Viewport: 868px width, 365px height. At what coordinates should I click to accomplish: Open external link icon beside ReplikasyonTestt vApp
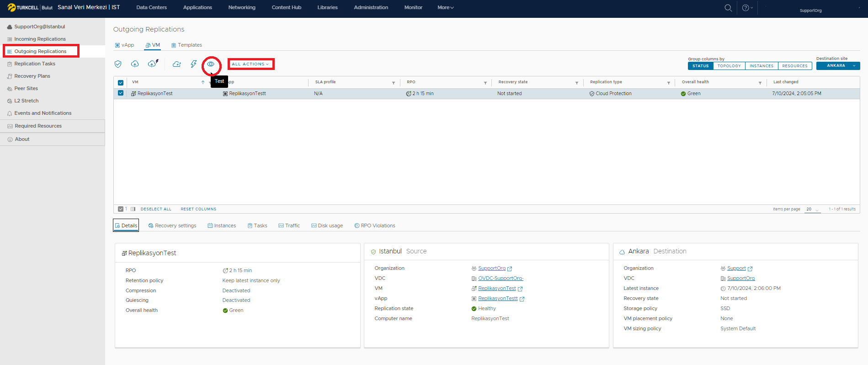coord(522,299)
